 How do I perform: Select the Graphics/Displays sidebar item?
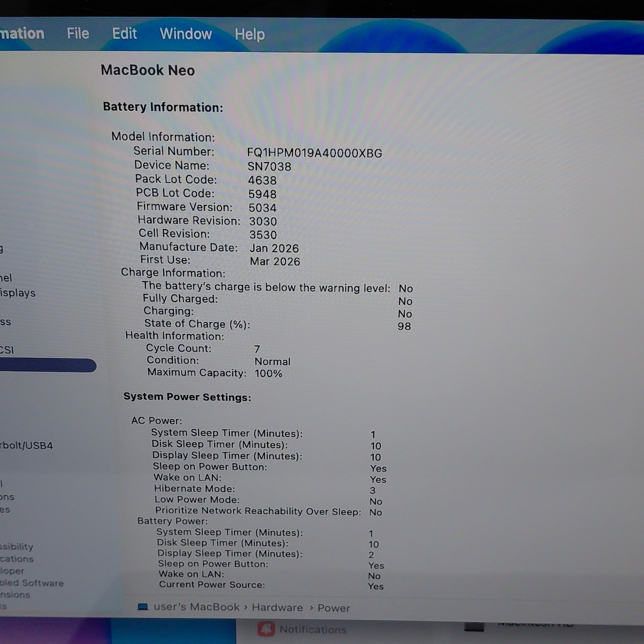[18, 293]
